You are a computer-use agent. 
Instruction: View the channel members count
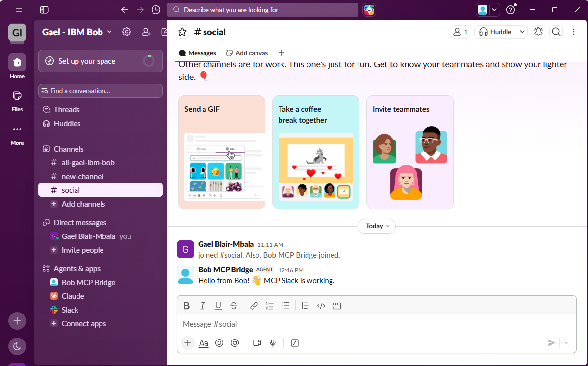(460, 32)
